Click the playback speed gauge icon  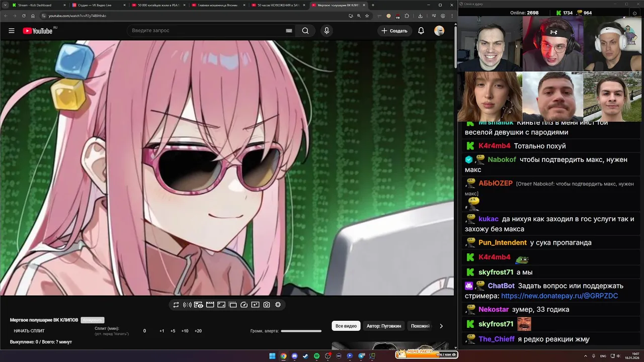(x=244, y=305)
